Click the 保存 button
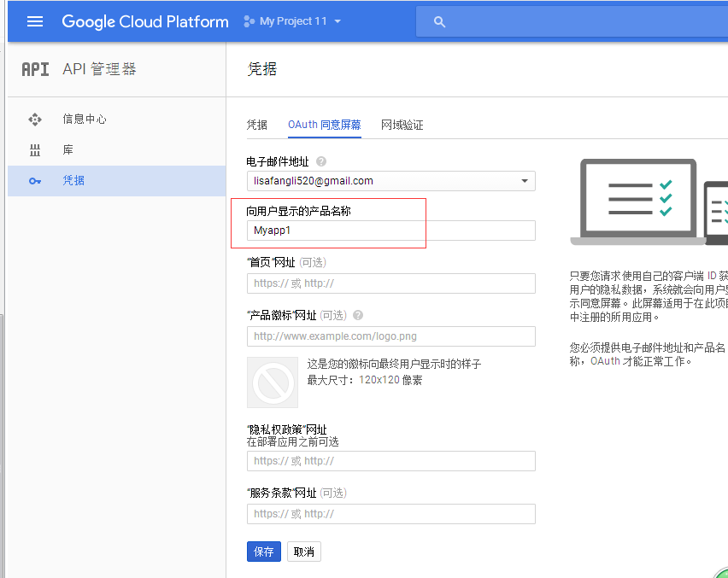Screen dimensions: 728x578 (264, 552)
